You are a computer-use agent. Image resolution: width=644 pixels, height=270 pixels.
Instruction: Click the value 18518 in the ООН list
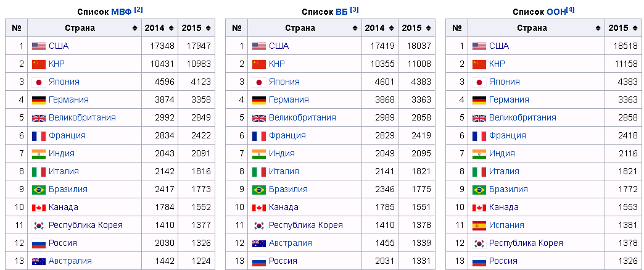(x=627, y=46)
